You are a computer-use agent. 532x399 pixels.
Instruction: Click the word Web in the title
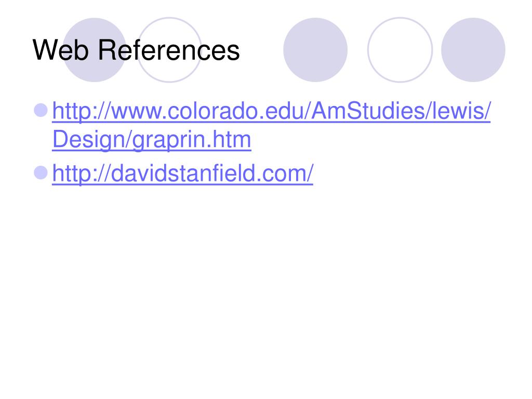coord(61,50)
